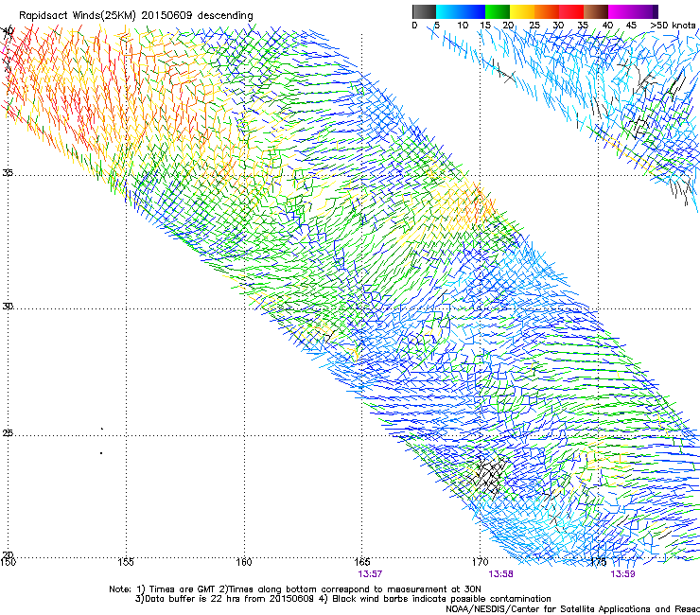The width and height of the screenshot is (700, 615).
Task: Click the cyan-blue 5-15 knots legend segment
Action: click(461, 11)
